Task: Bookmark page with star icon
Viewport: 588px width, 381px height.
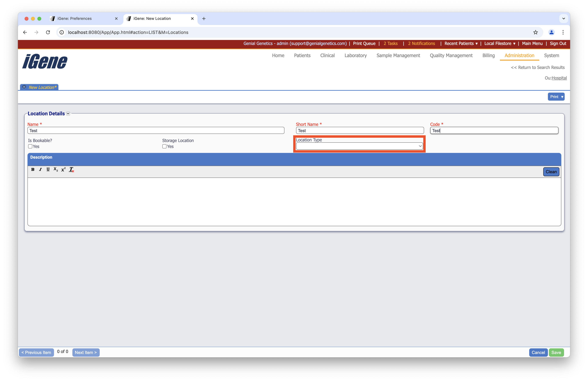Action: click(x=535, y=32)
